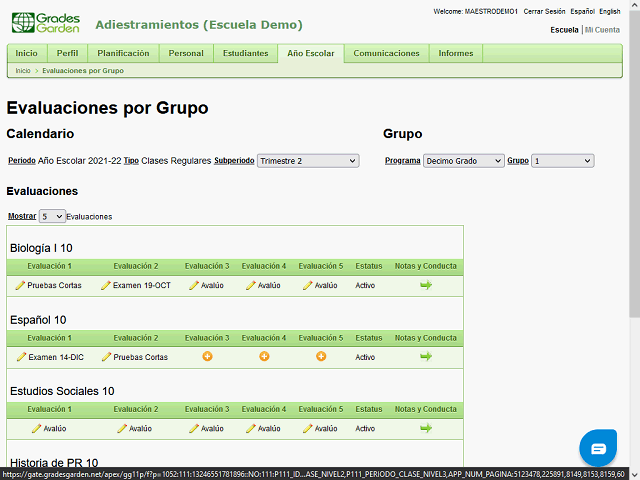Viewport: 640px width, 480px height.
Task: Go to the Planificación tab
Action: click(x=123, y=53)
